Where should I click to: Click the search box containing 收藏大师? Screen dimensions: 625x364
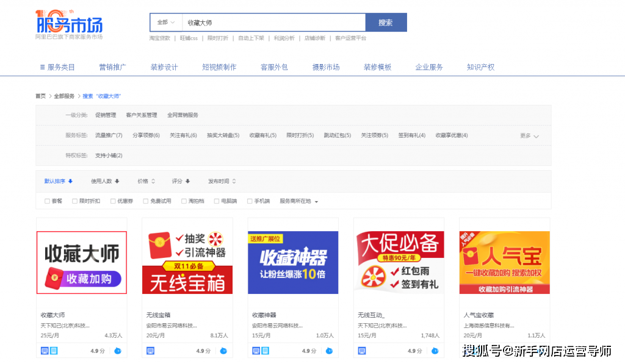point(273,23)
